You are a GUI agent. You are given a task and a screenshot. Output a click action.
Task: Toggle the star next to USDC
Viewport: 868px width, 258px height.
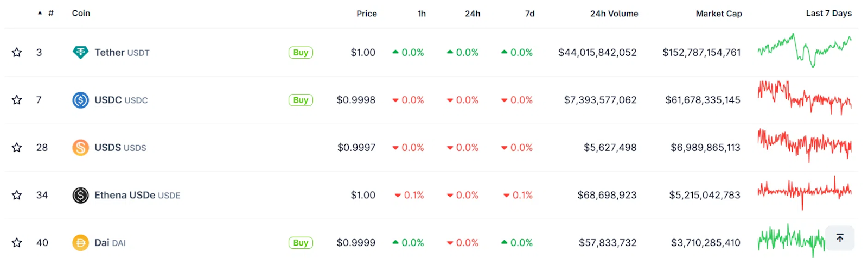pyautogui.click(x=17, y=100)
